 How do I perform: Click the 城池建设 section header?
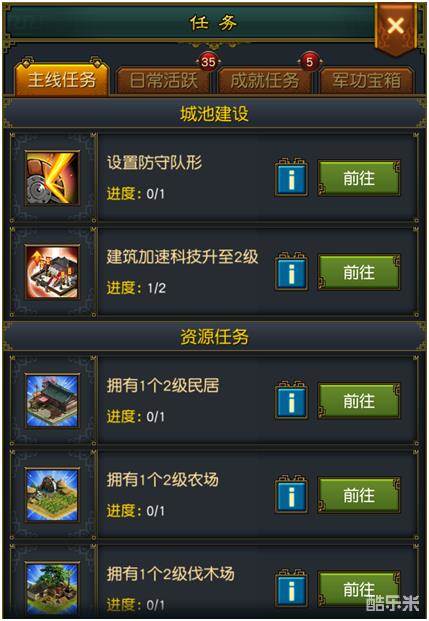pos(214,114)
